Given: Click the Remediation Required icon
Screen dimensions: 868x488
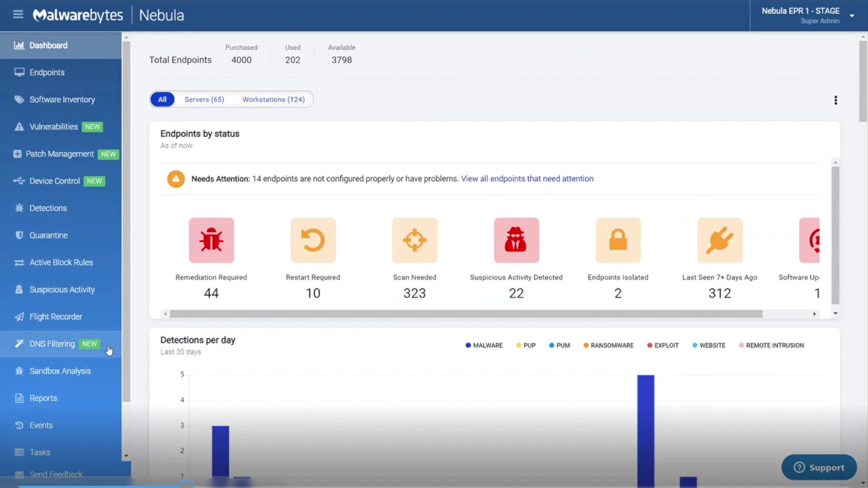Looking at the screenshot, I should pos(212,240).
